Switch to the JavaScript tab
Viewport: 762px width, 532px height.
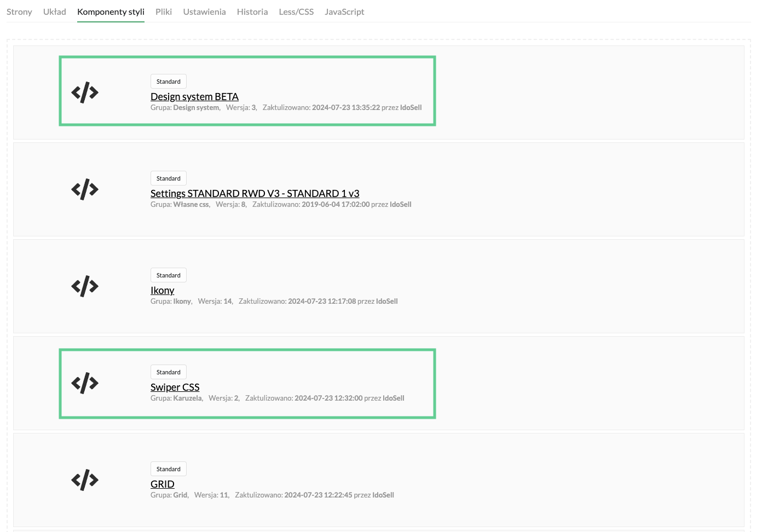click(344, 11)
